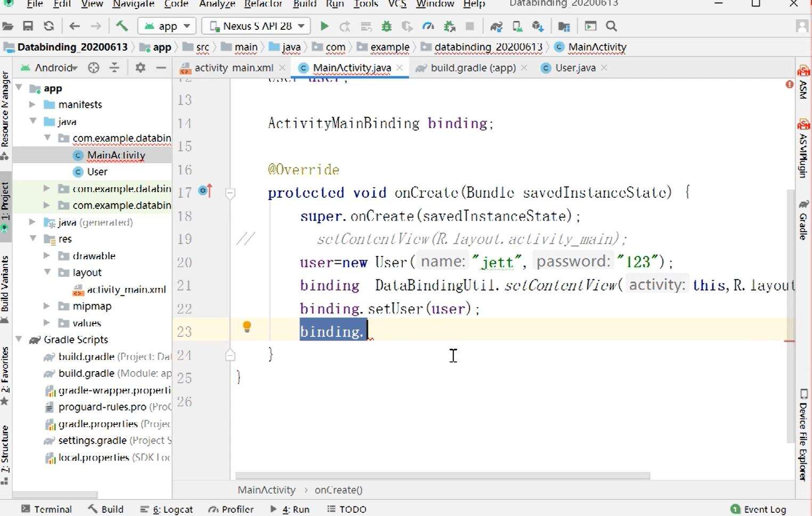Open Search Everywhere magnifier icon
The height and width of the screenshot is (516, 812).
[612, 26]
